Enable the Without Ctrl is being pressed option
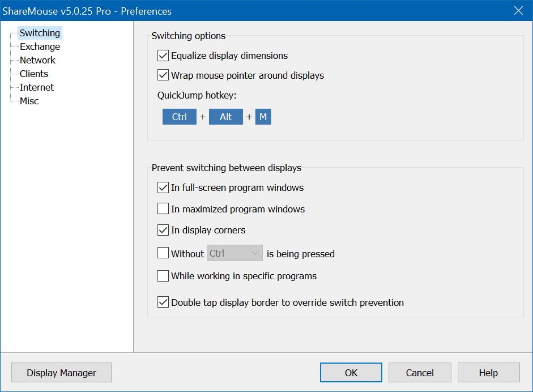Image resolution: width=533 pixels, height=392 pixels. pos(162,253)
